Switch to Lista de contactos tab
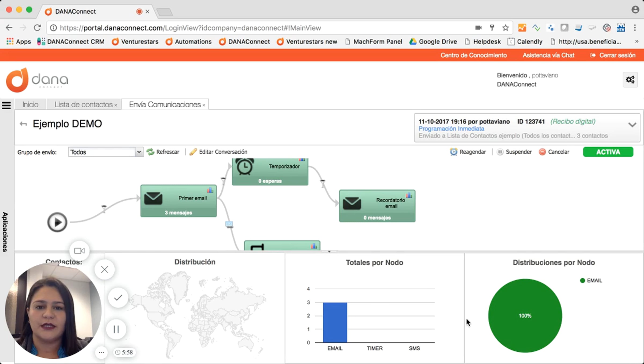The height and width of the screenshot is (364, 644). click(x=83, y=104)
